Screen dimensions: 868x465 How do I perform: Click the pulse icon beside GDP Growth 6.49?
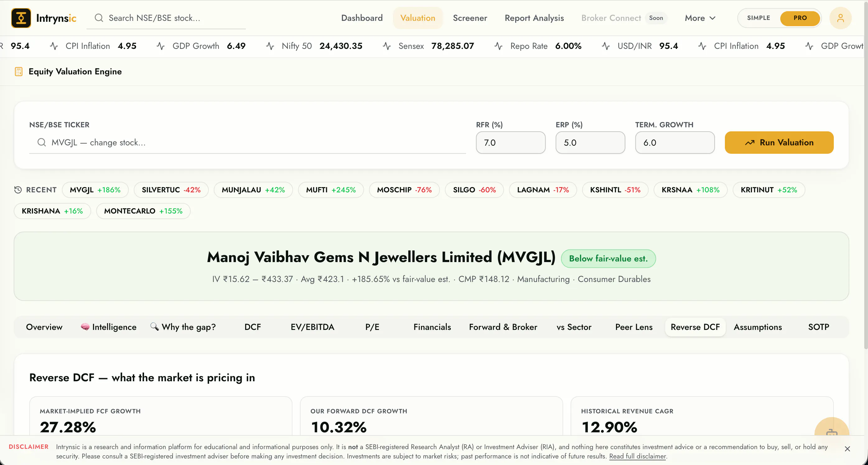pos(161,46)
